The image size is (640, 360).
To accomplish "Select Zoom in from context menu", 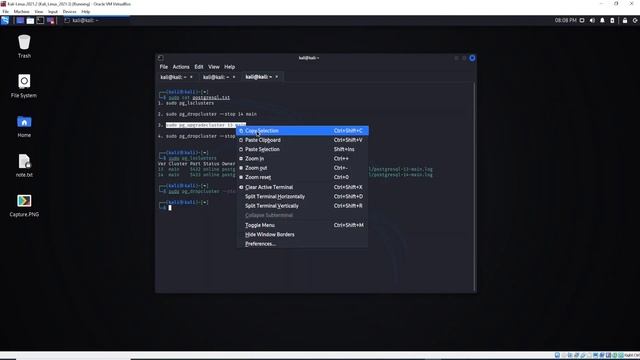I will coord(302,159).
